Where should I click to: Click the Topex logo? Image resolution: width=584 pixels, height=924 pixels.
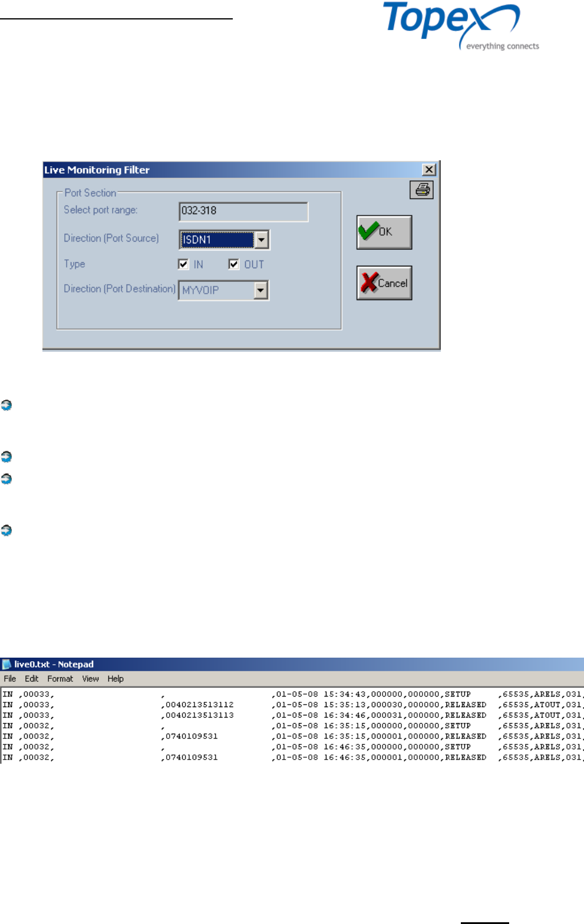(x=461, y=26)
